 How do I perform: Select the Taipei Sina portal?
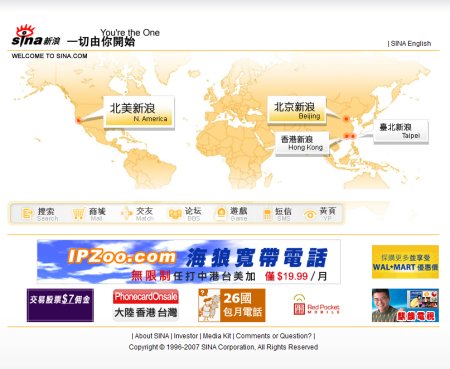[x=400, y=131]
